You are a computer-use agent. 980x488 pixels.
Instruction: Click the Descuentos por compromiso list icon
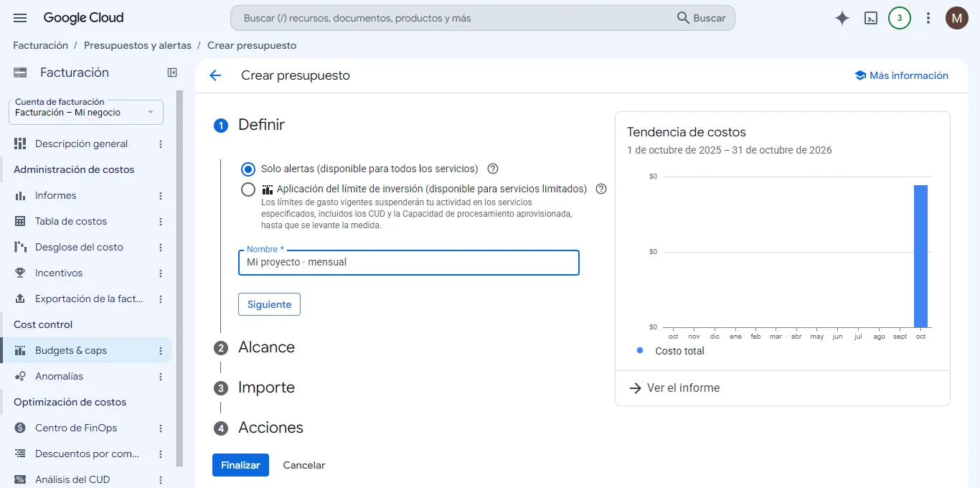(20, 454)
